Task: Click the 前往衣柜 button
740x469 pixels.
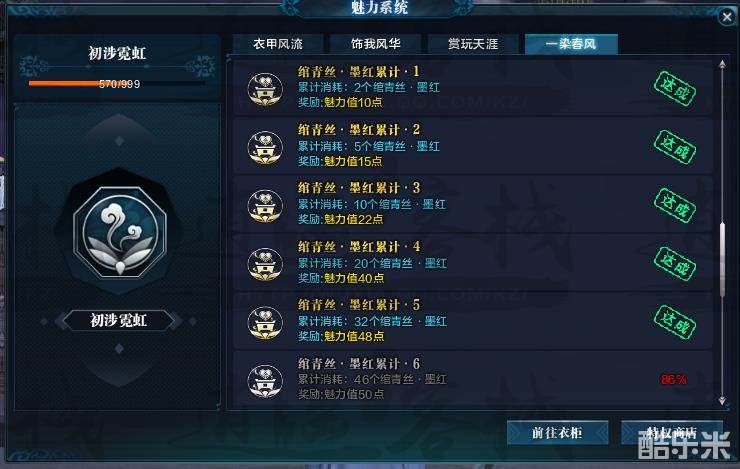Action: pos(557,433)
